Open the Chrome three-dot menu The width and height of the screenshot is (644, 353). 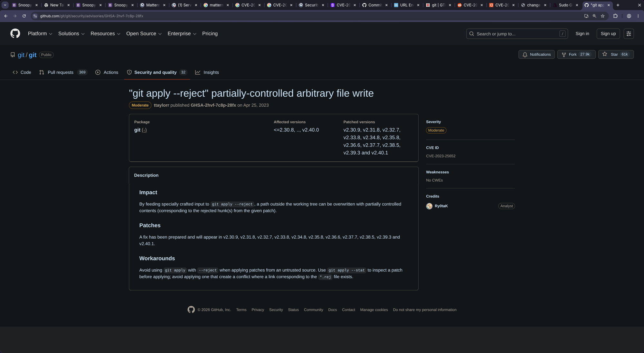638,16
